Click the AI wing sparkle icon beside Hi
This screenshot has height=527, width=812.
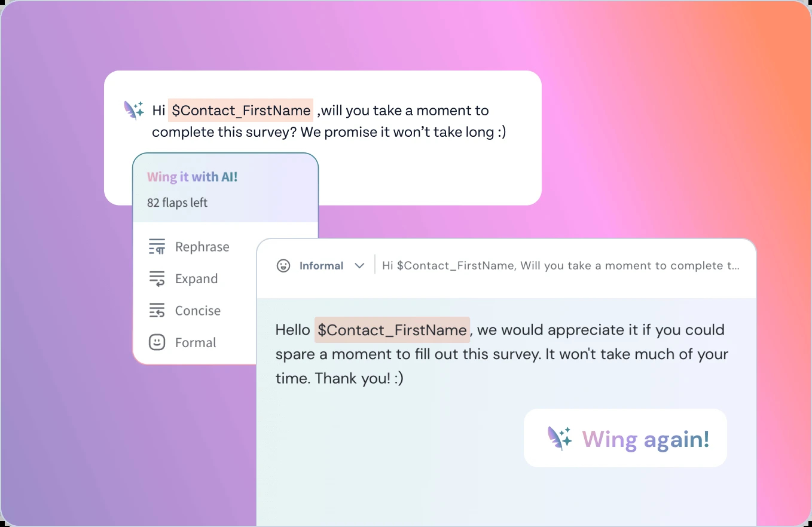coord(134,110)
